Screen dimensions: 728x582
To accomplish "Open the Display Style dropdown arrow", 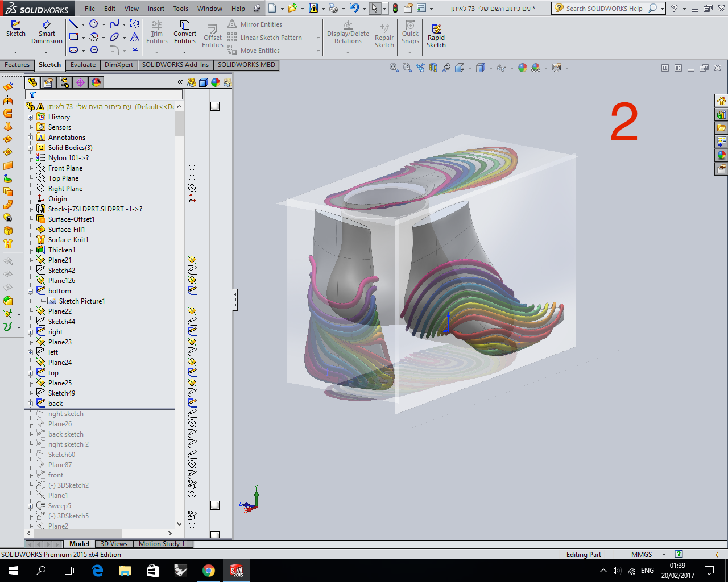I will coord(491,67).
